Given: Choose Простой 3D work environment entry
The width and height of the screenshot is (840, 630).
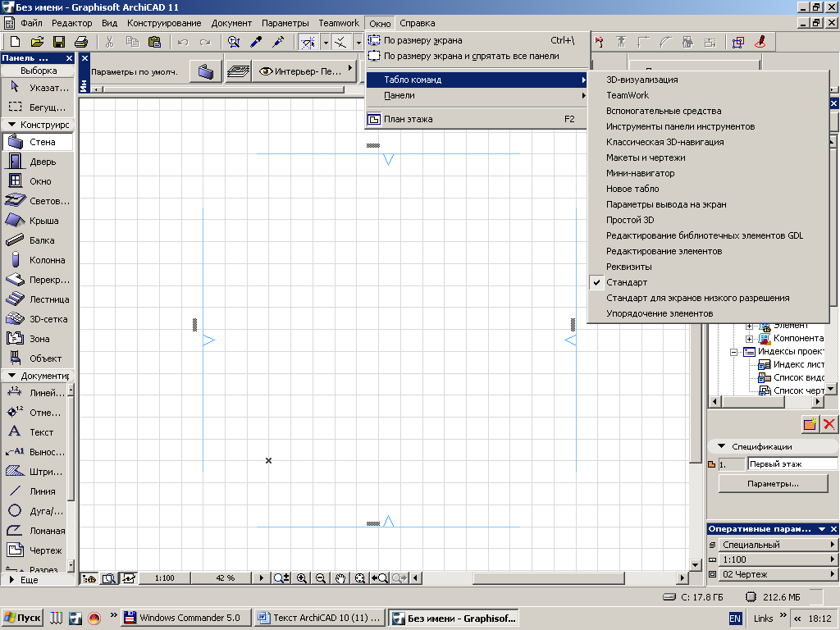Looking at the screenshot, I should (707, 220).
